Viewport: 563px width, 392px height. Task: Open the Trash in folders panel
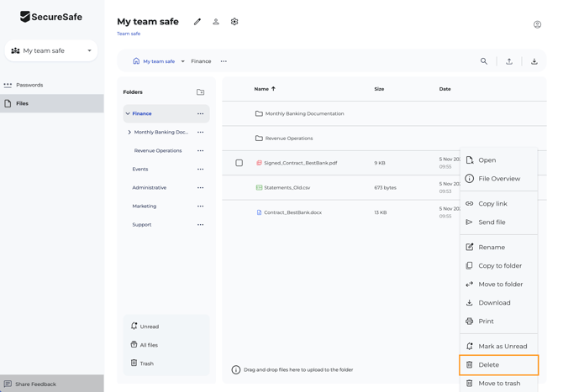(x=146, y=363)
